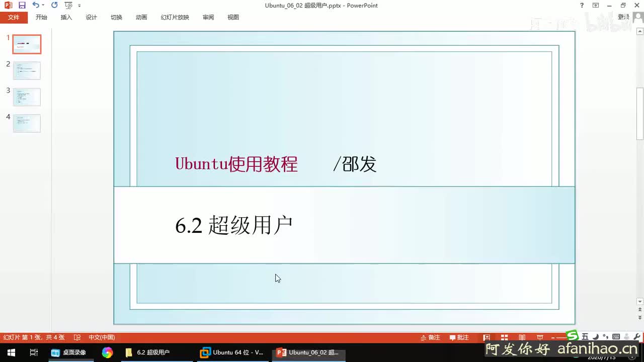This screenshot has width=644, height=362.
Task: Click the vertical scrollbar thumb of slide editor
Action: [x=640, y=114]
